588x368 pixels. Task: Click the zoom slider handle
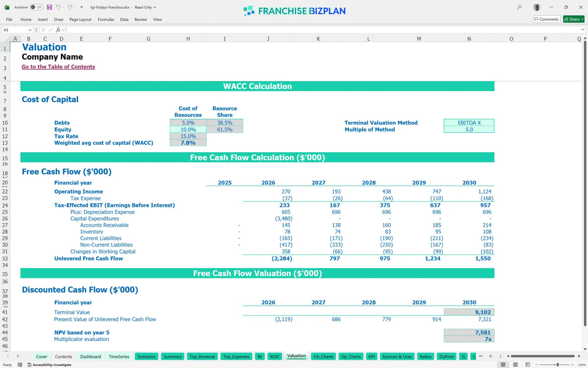(557, 365)
